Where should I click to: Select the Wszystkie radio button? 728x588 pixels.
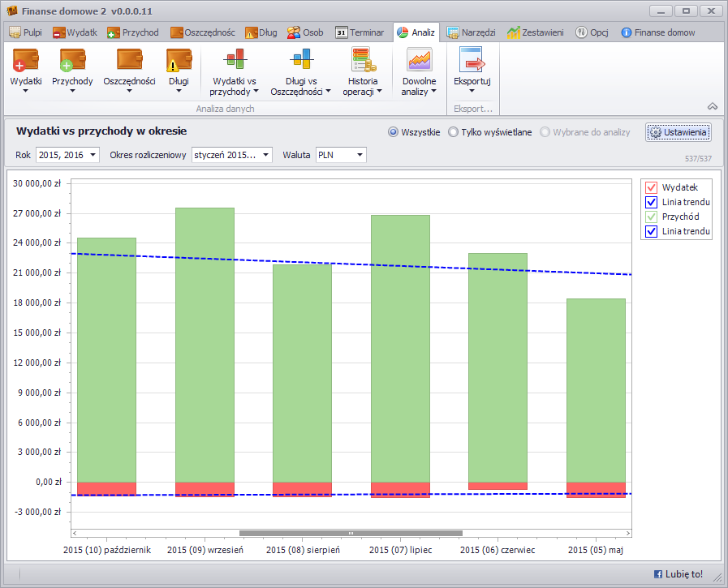[x=394, y=132]
